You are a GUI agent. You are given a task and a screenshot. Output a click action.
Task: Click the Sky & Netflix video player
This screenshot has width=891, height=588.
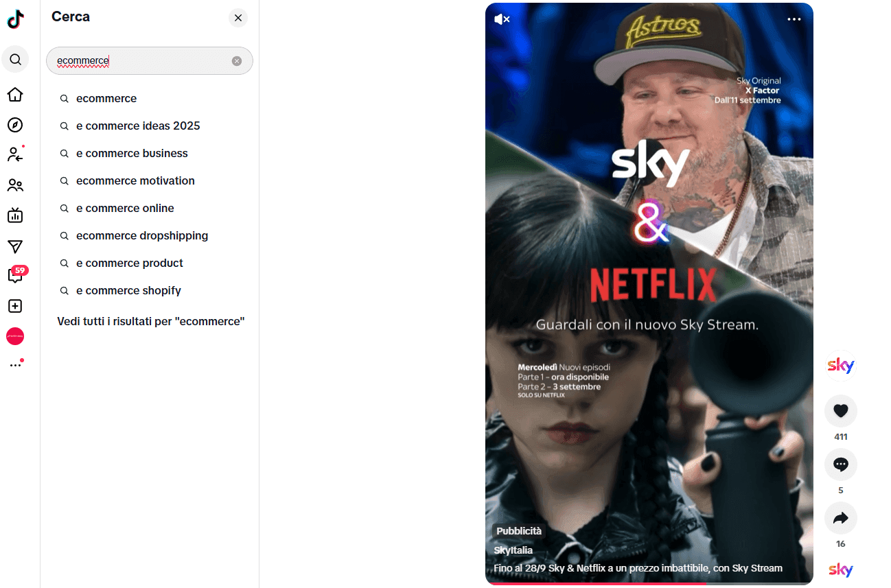tap(649, 294)
